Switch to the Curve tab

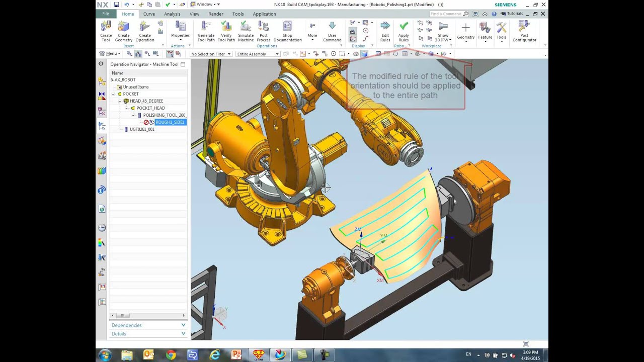(149, 14)
